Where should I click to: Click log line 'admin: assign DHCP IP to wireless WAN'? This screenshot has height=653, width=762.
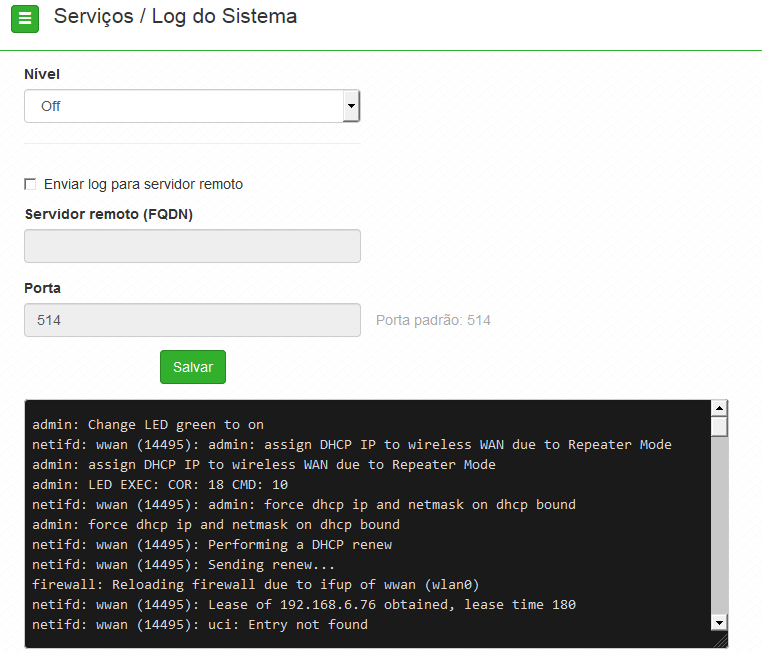(264, 464)
